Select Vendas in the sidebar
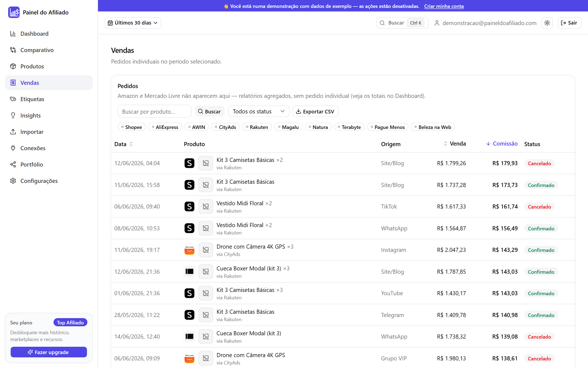The height and width of the screenshot is (368, 588). 49,83
